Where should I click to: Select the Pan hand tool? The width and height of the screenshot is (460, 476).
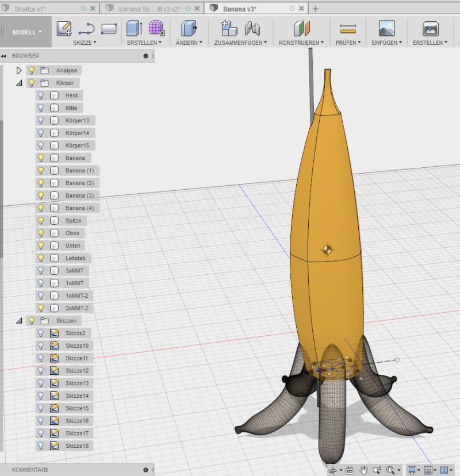coord(363,470)
